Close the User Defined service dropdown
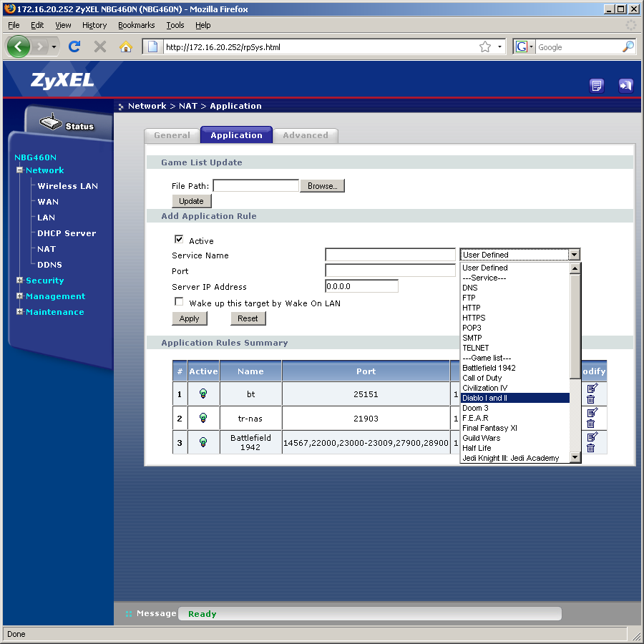 coord(574,255)
